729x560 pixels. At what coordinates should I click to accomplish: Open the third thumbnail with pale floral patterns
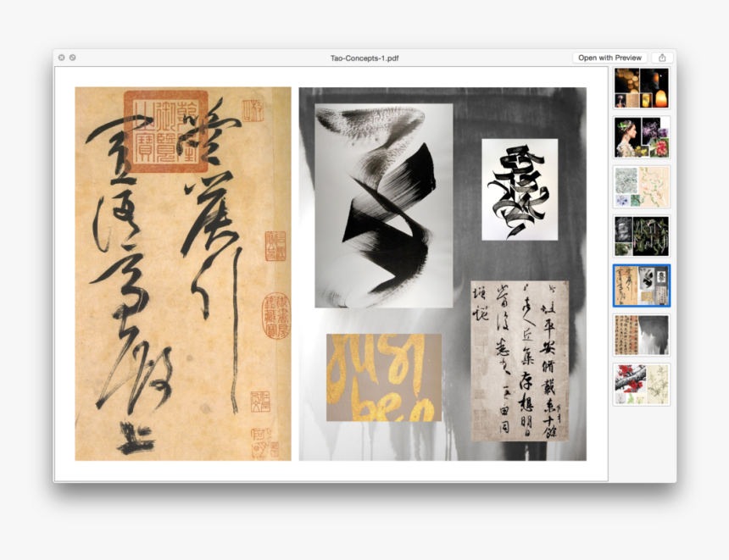pyautogui.click(x=642, y=186)
